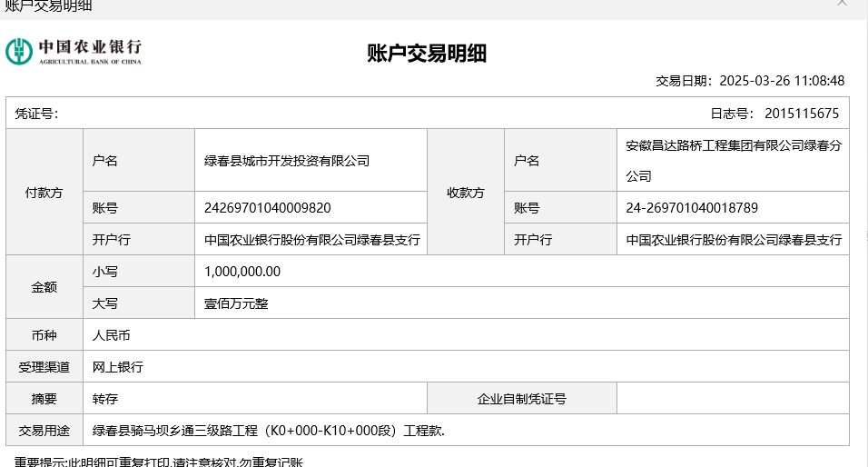This screenshot has height=467, width=868.
Task: Click the 摘要 value 转存
Action: pyautogui.click(x=105, y=399)
